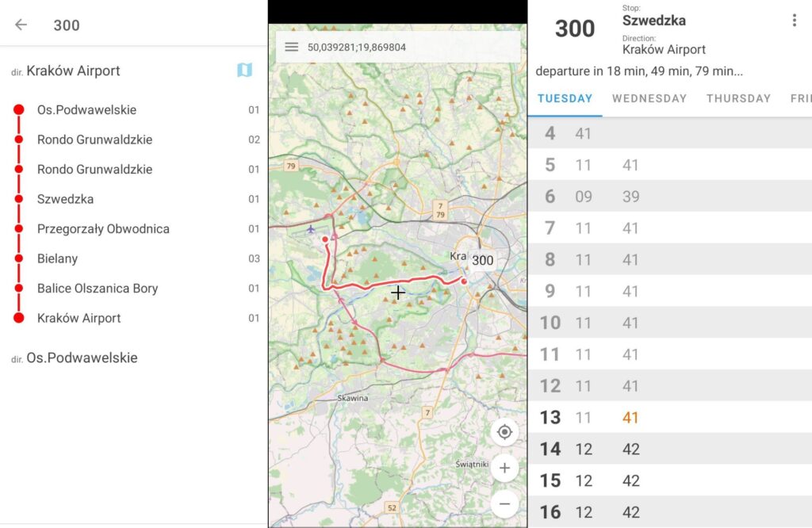This screenshot has width=812, height=528.
Task: Open the Balice Olszanica Bory stop
Action: click(98, 289)
